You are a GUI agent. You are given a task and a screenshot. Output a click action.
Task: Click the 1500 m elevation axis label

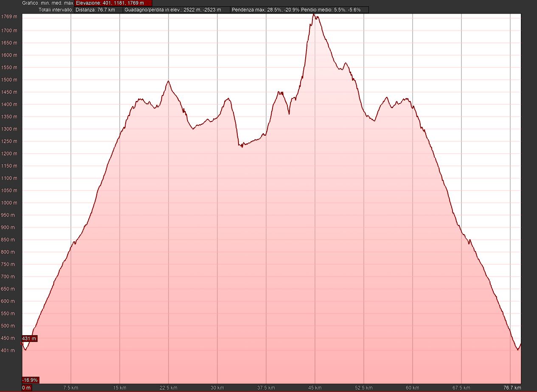9,80
